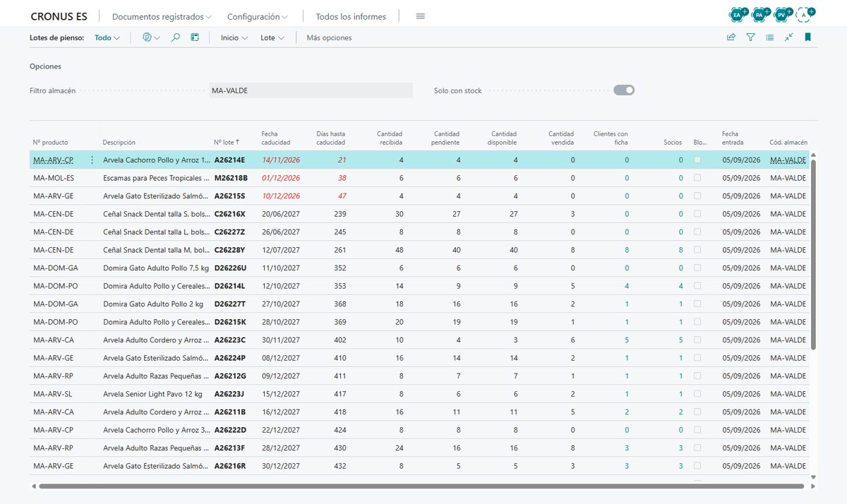Click the edit-in-Excel layout icon
The image size is (847, 504).
195,37
